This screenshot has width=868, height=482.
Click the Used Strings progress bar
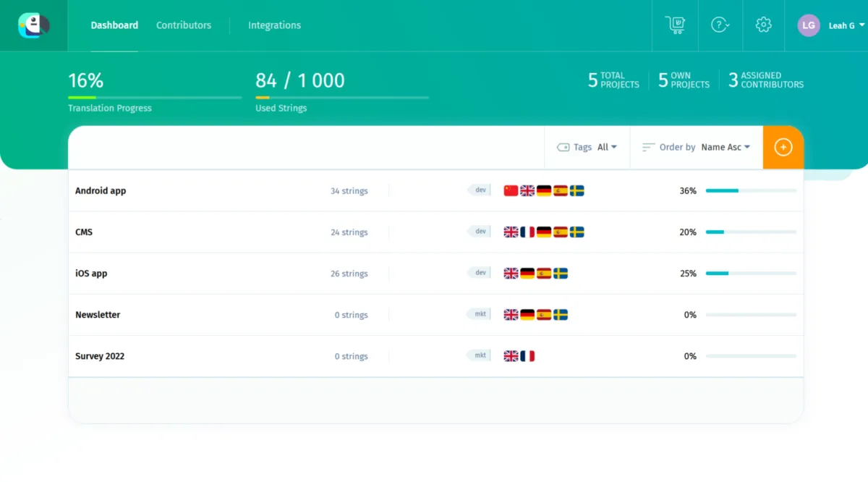342,97
